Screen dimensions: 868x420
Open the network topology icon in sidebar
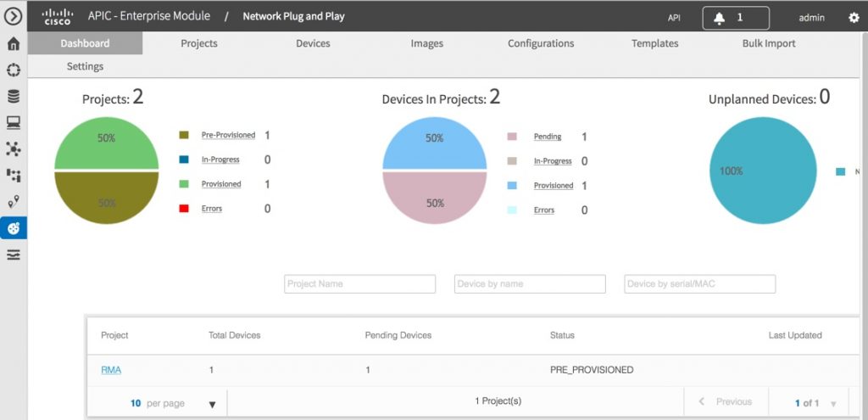[x=14, y=149]
